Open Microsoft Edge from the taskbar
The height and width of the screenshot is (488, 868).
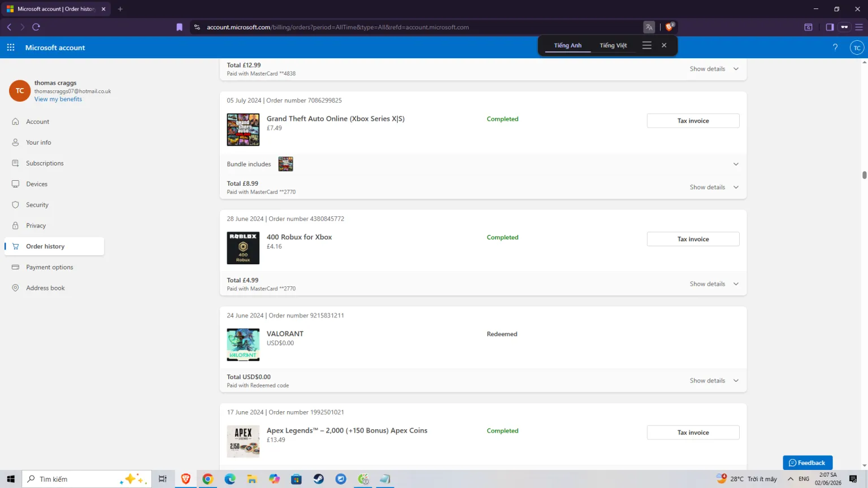tap(230, 479)
